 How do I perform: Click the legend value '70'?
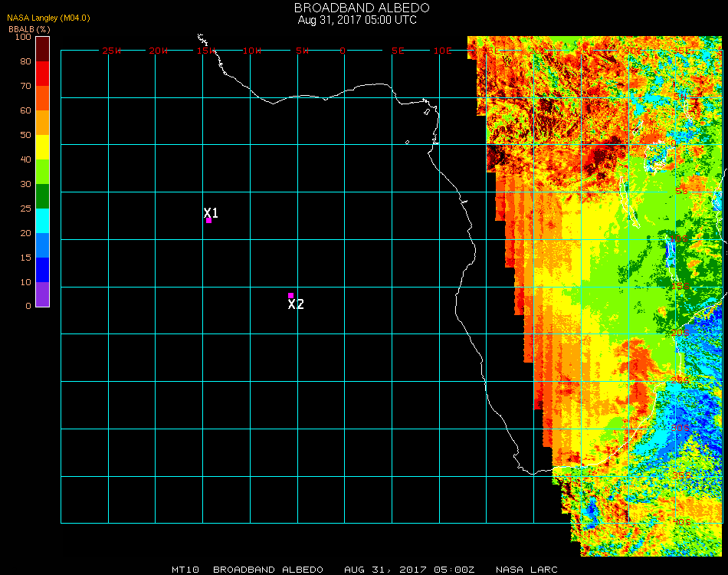(x=25, y=86)
